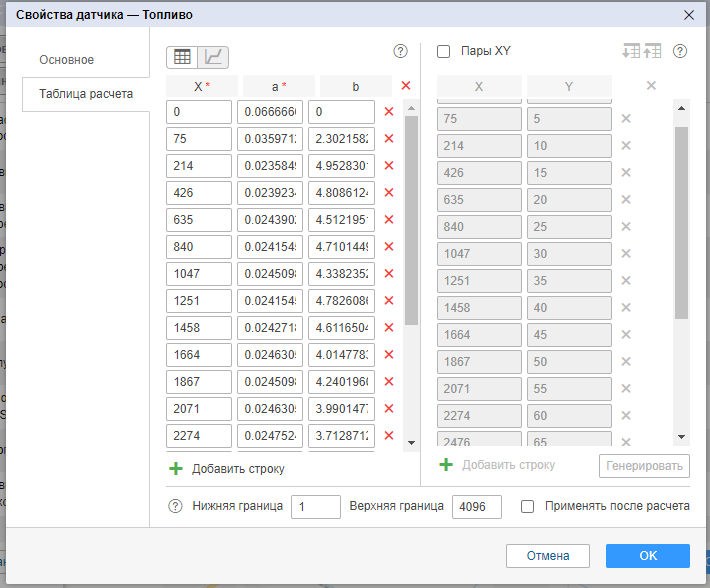Open help for the calculation table

pyautogui.click(x=400, y=51)
